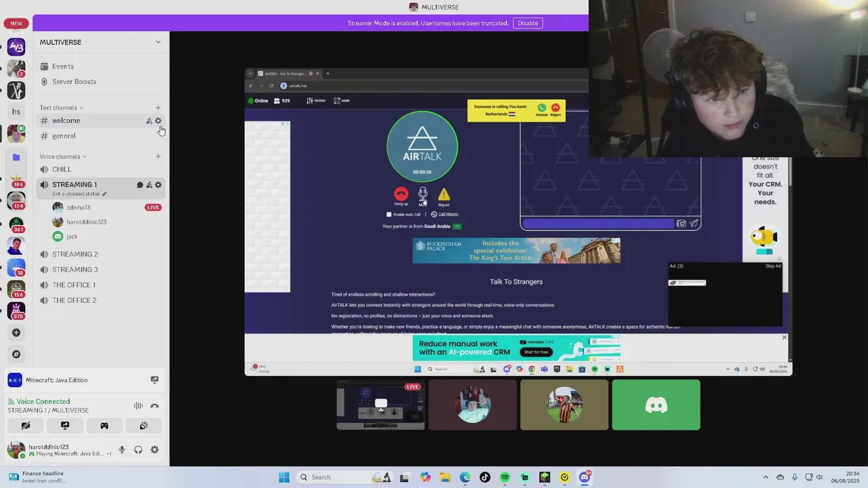Screen dimensions: 868x488
Task: Open File Explorer from the taskbar
Action: tap(446, 477)
